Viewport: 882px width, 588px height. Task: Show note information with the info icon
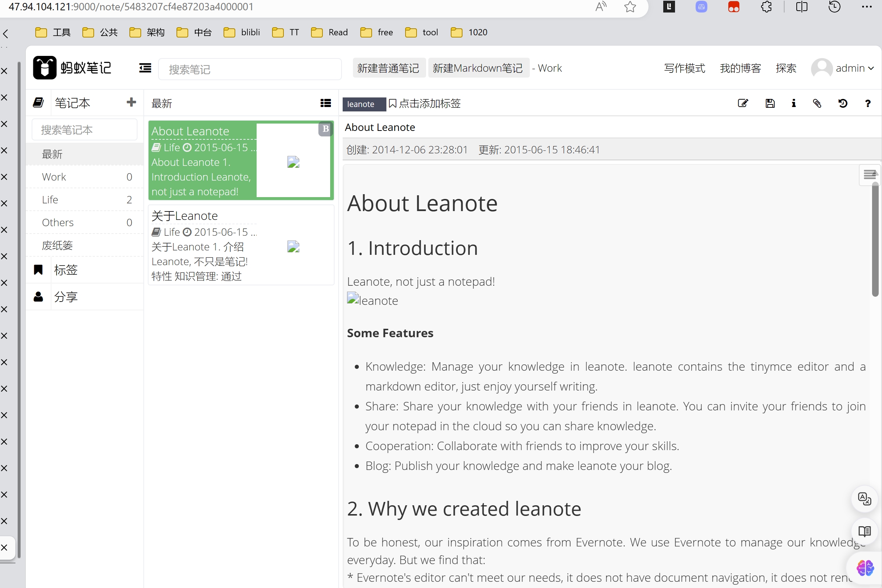[793, 103]
